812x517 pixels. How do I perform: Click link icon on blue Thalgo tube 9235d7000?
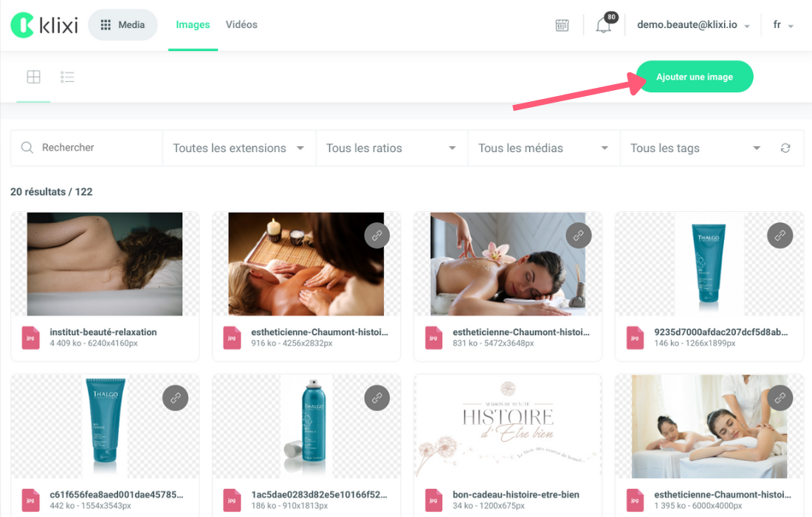(780, 236)
